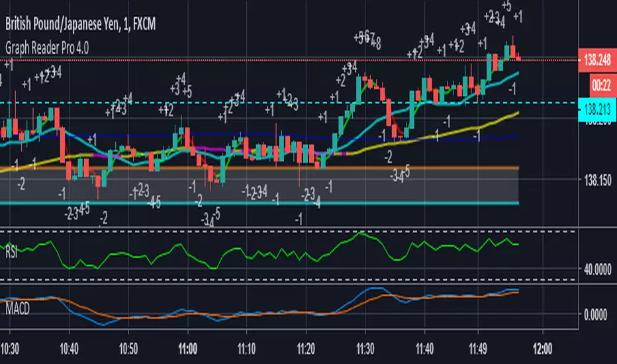Image resolution: width=617 pixels, height=364 pixels.
Task: Select the orange horizontal support zone line
Action: (260, 168)
